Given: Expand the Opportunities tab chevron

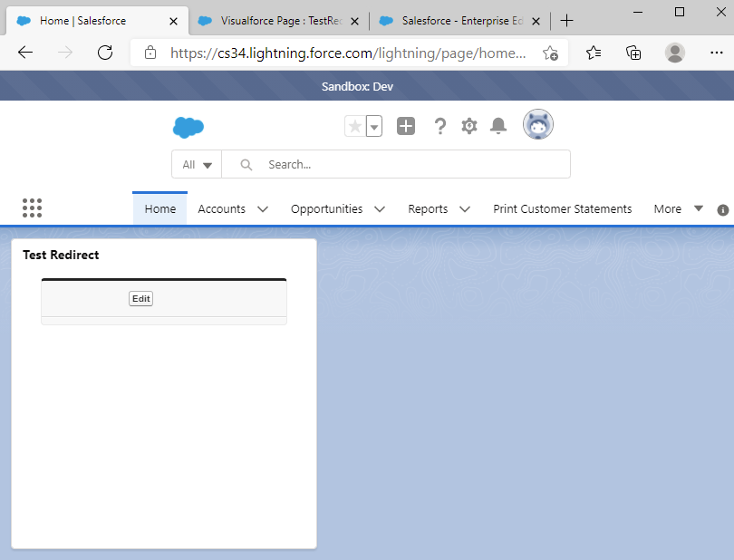Looking at the screenshot, I should (380, 209).
